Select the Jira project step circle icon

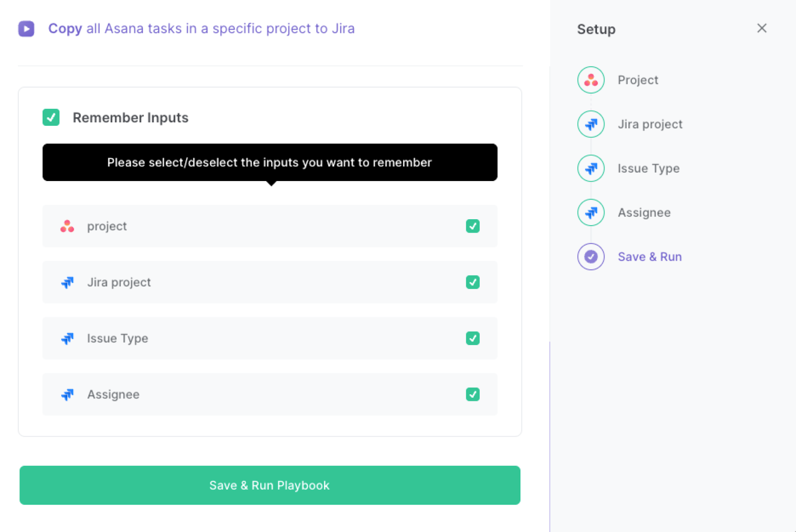591,124
